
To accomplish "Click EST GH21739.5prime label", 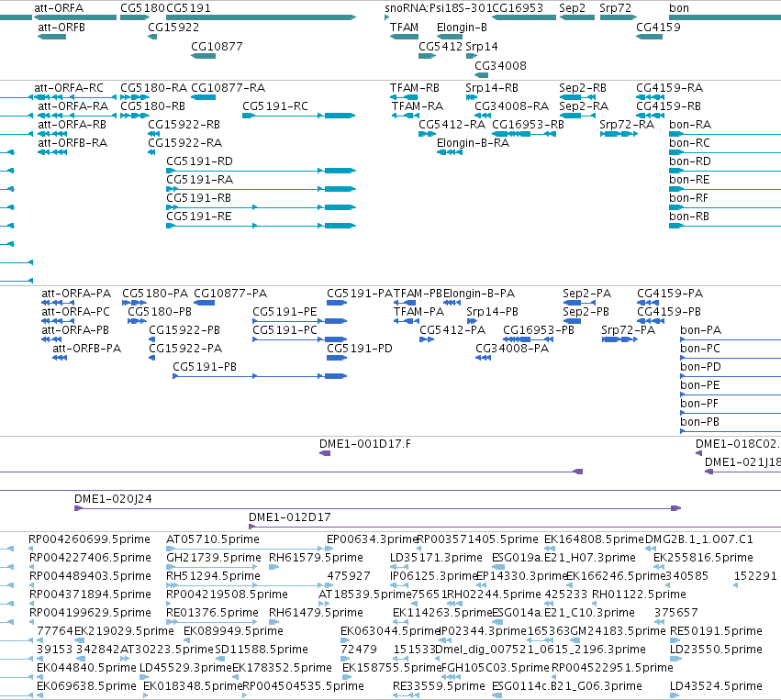I will [214, 558].
